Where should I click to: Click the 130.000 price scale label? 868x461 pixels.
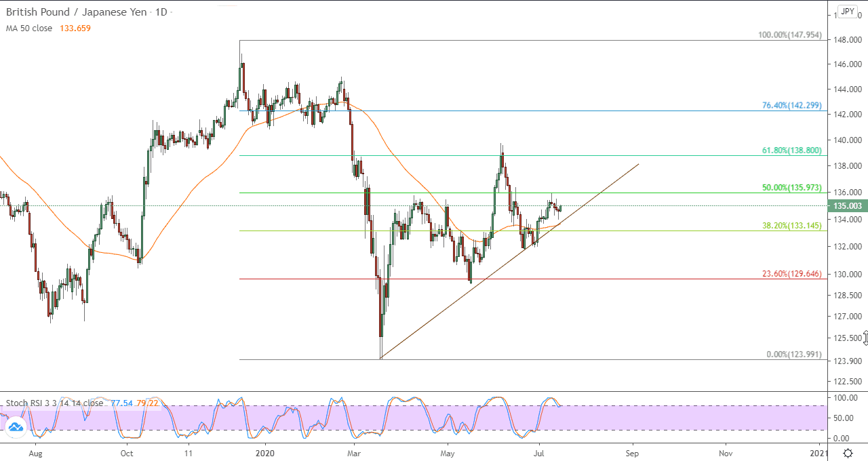tap(848, 275)
